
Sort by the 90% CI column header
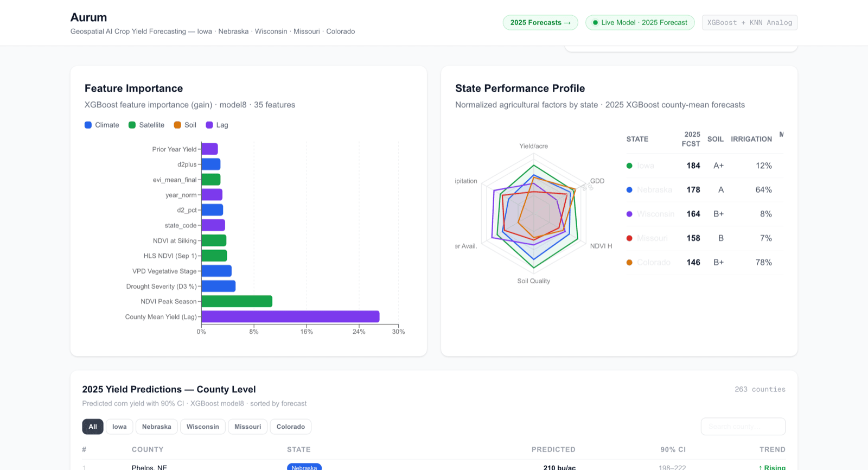click(673, 449)
